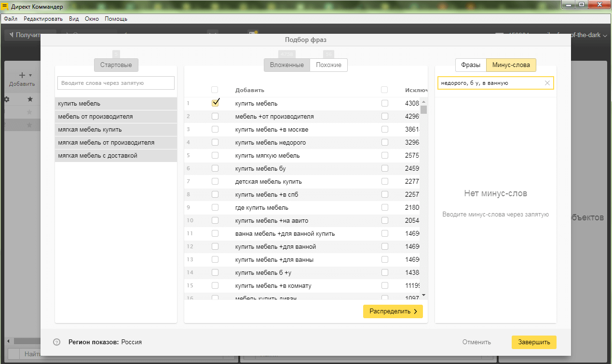Check add box for 'купить мебель недорого'
The image size is (612, 364).
pyautogui.click(x=215, y=142)
